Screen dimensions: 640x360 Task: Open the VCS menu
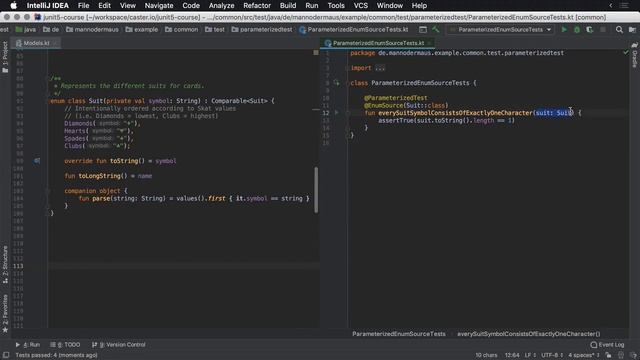tap(360, 6)
